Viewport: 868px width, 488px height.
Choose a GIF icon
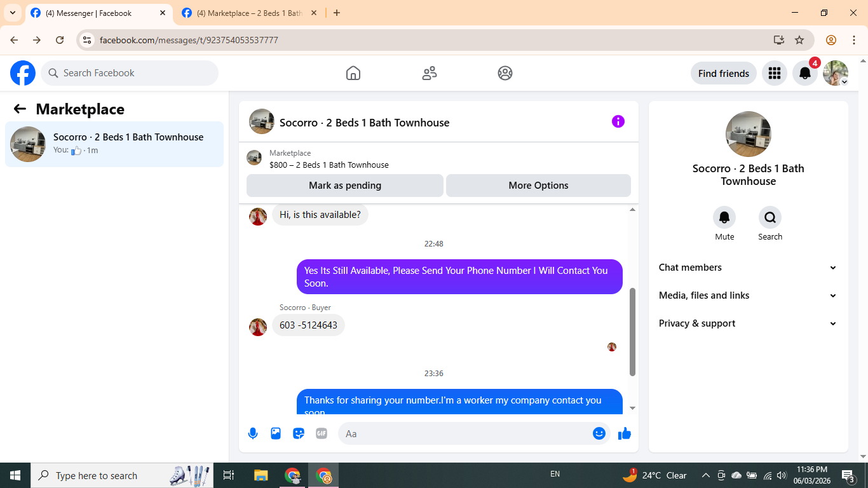[322, 433]
